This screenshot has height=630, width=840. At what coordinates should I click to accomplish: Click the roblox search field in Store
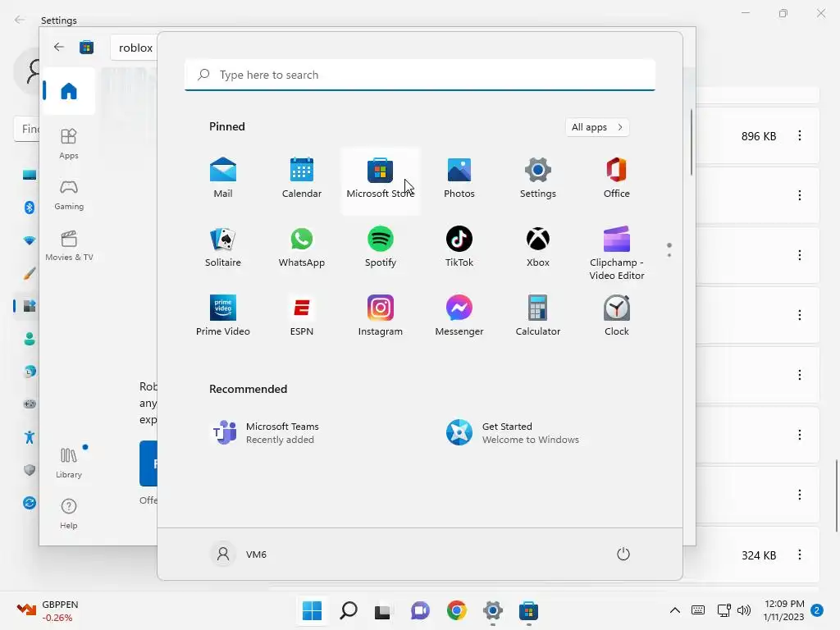pyautogui.click(x=135, y=48)
